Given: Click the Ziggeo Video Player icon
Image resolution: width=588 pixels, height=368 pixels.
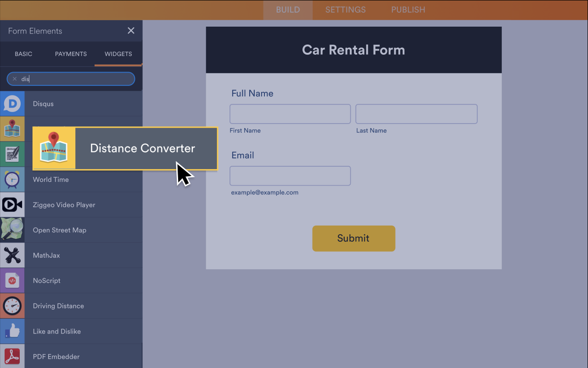Looking at the screenshot, I should point(11,204).
